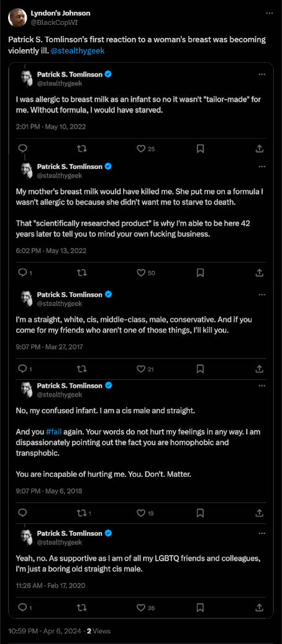Retweet the May 13, 2022 tweet
This screenshot has height=644, width=282.
pyautogui.click(x=82, y=272)
